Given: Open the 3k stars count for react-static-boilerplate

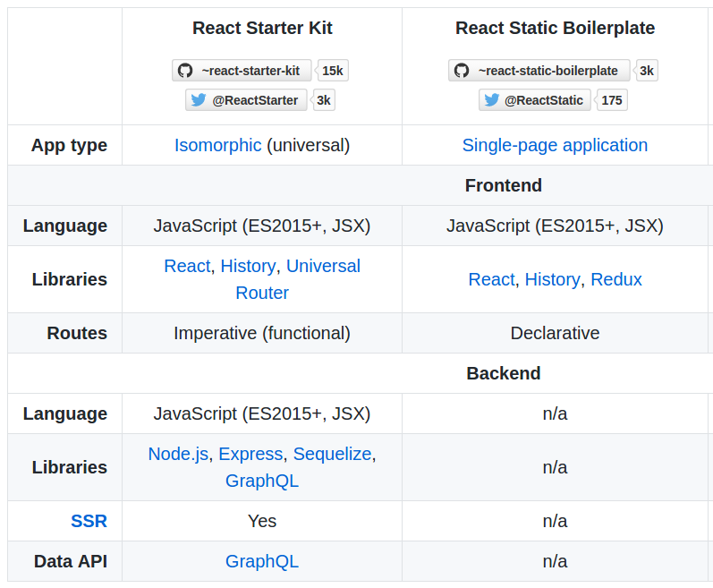Looking at the screenshot, I should pos(646,71).
